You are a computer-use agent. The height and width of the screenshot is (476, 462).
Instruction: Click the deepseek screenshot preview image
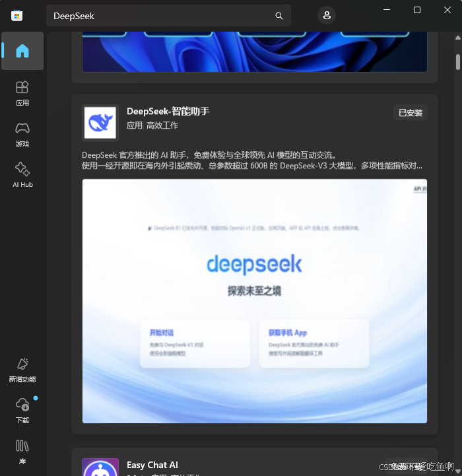tap(254, 301)
